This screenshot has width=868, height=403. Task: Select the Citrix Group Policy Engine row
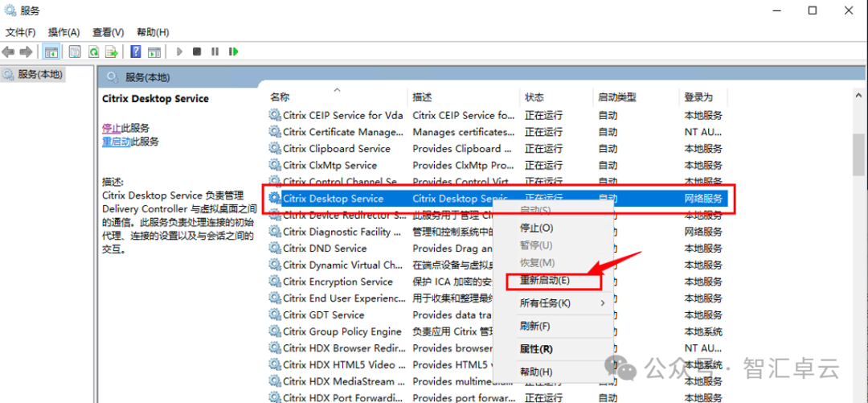coord(497,331)
